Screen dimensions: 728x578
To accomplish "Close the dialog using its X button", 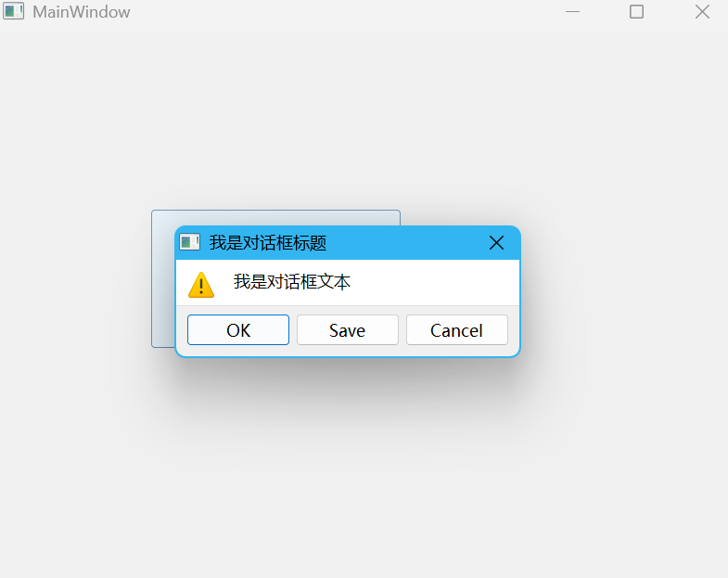I will click(x=496, y=242).
